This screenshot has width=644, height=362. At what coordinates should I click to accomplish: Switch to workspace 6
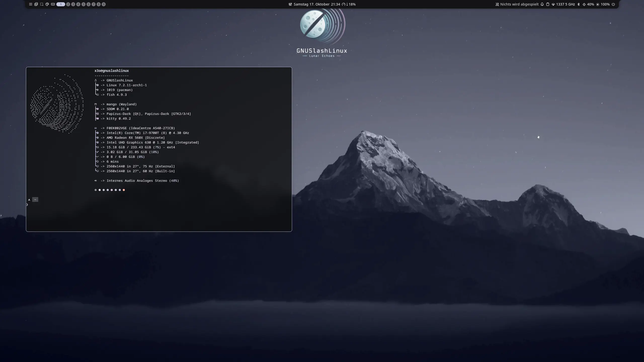coord(89,4)
